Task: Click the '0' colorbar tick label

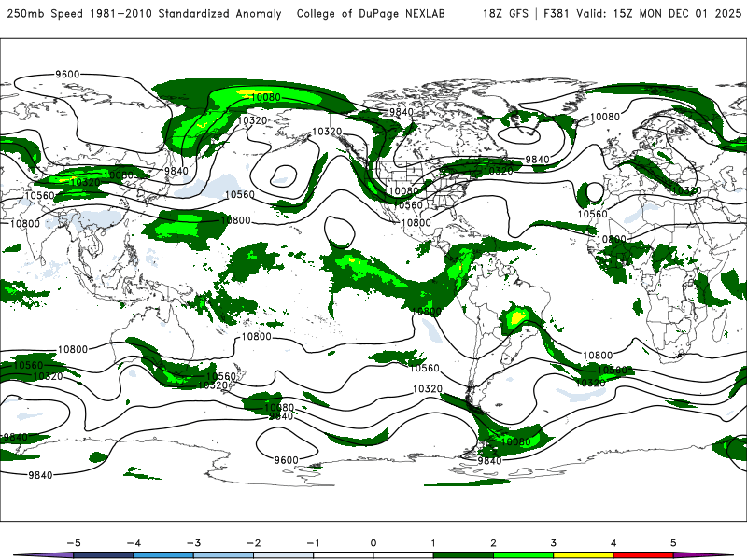Action: pos(373,543)
